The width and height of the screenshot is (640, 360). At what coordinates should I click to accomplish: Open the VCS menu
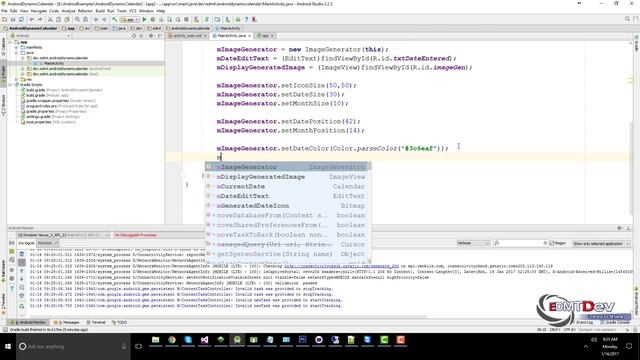[x=133, y=11]
